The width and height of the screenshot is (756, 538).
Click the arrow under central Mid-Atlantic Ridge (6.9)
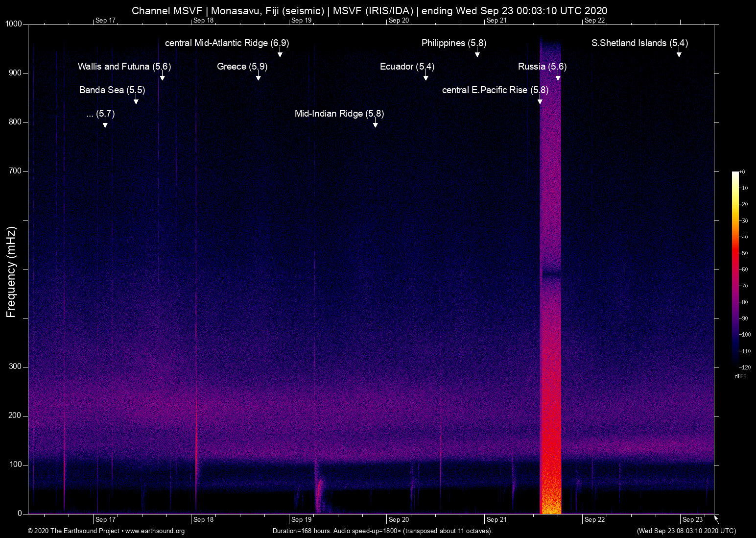[280, 54]
